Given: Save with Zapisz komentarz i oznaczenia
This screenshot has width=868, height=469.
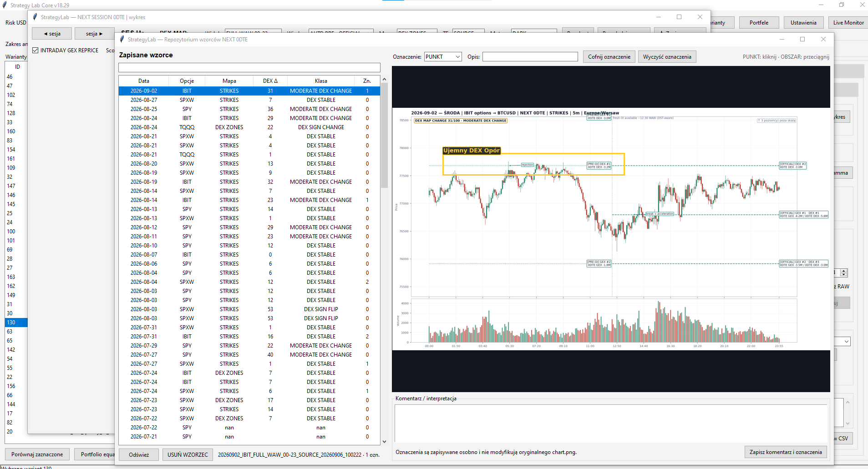Looking at the screenshot, I should click(x=786, y=452).
